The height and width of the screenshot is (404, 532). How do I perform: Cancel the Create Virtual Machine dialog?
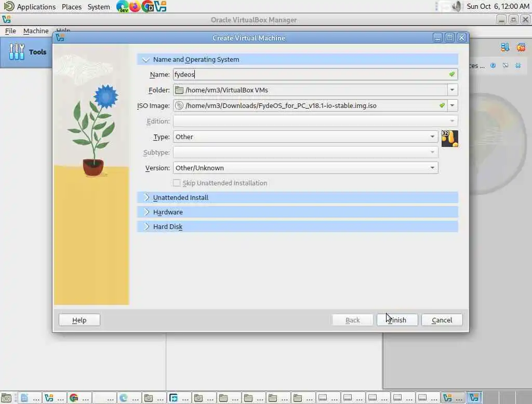442,320
